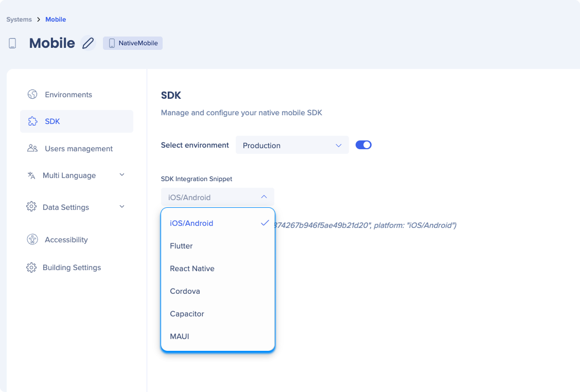Screen dimensions: 580x392
Task: Expand the Data Settings chevron
Action: click(x=122, y=206)
